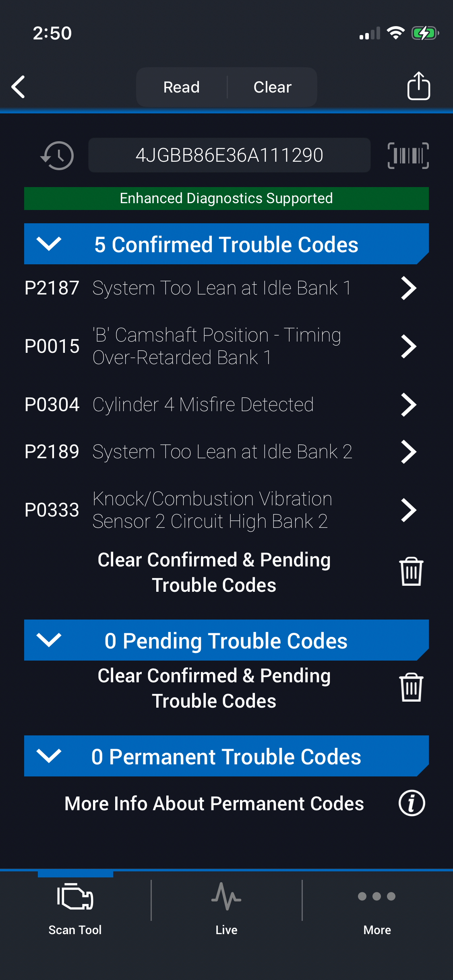Viewport: 453px width, 980px height.
Task: Tap trash icon below confirmed codes list
Action: 411,572
